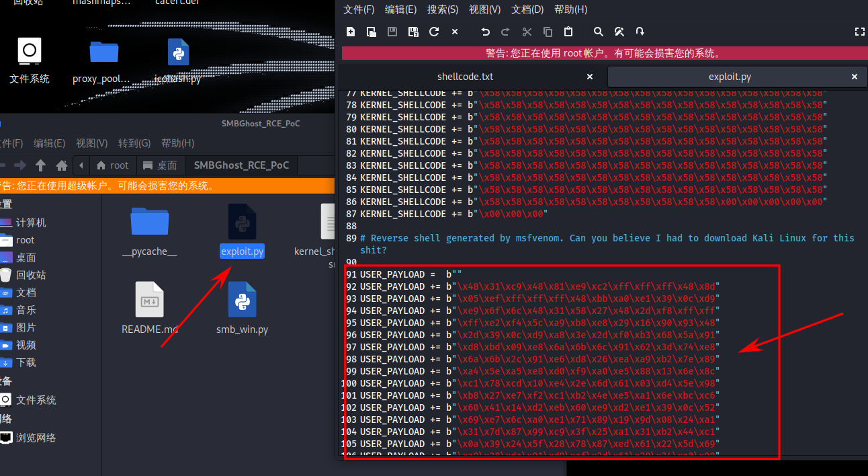The height and width of the screenshot is (476, 868).
Task: Paste from clipboard via toolbar icon
Action: tap(568, 32)
